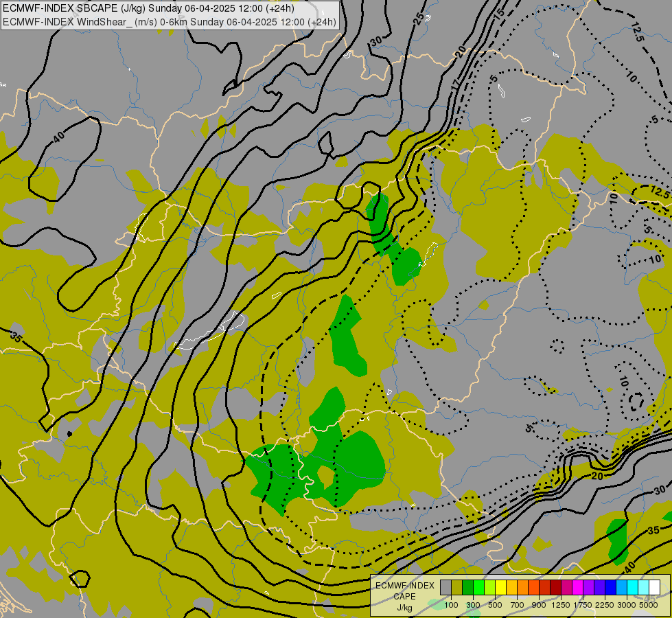The width and height of the screenshot is (672, 618).
Task: Pick the dark green legend swatch
Action: 468,587
